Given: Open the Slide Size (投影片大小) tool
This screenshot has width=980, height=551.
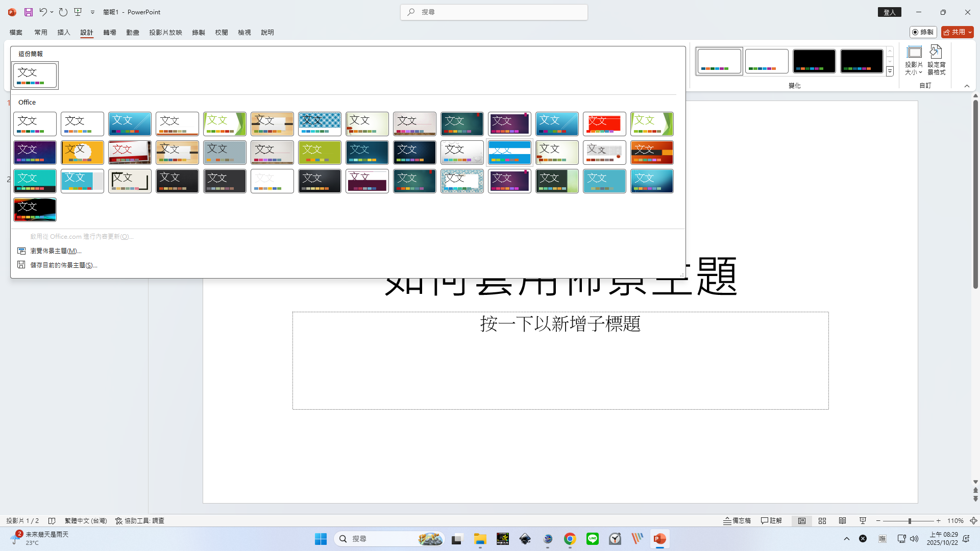Looking at the screenshot, I should 914,60.
